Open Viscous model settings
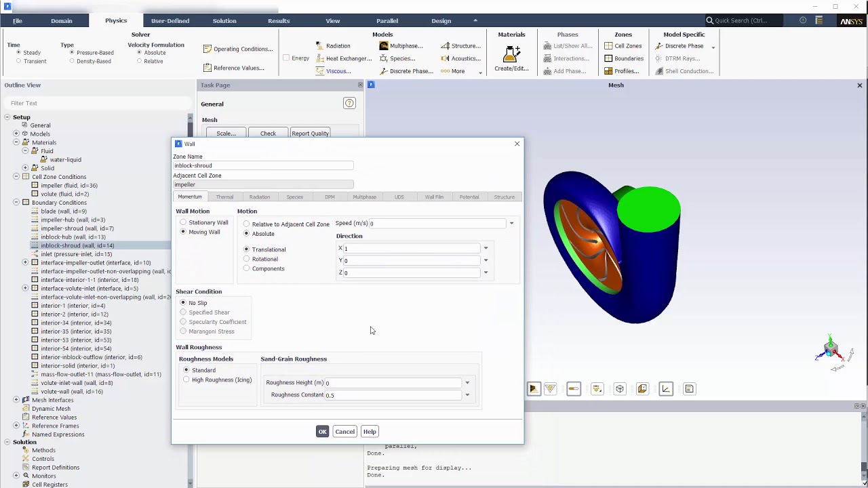 coord(333,71)
